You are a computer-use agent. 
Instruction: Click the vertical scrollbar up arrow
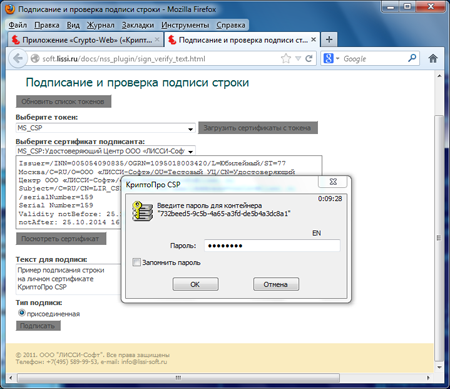439,76
